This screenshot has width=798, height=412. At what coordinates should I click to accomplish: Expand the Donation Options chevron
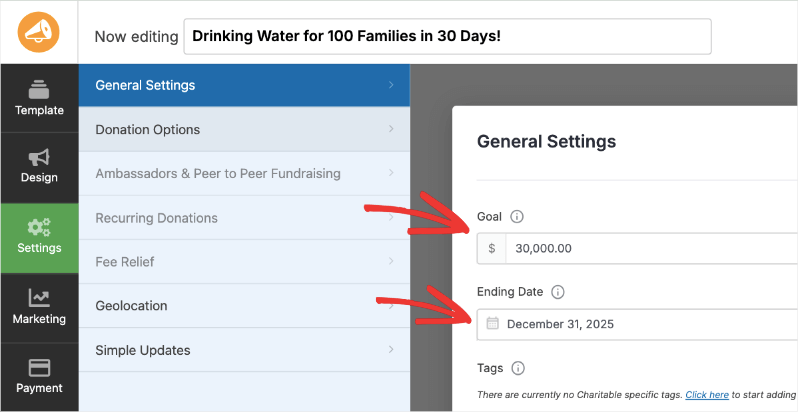tap(391, 129)
